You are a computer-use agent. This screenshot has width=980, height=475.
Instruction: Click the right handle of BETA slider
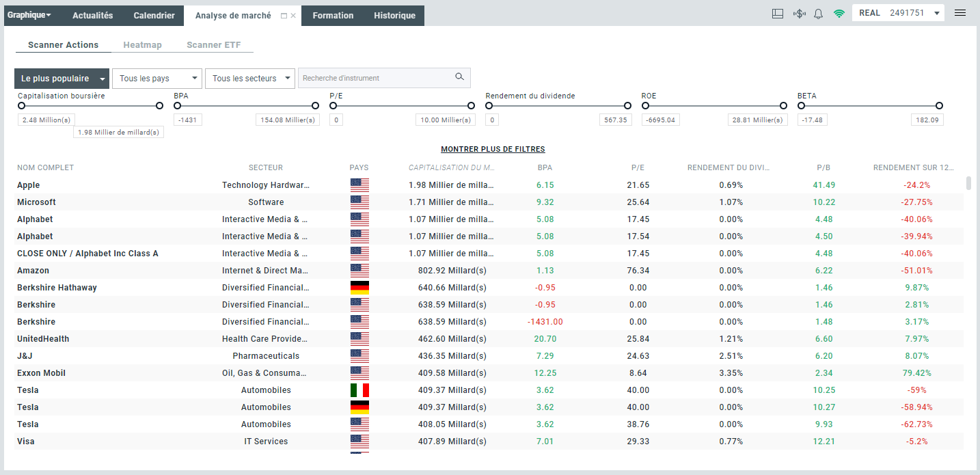(x=939, y=105)
